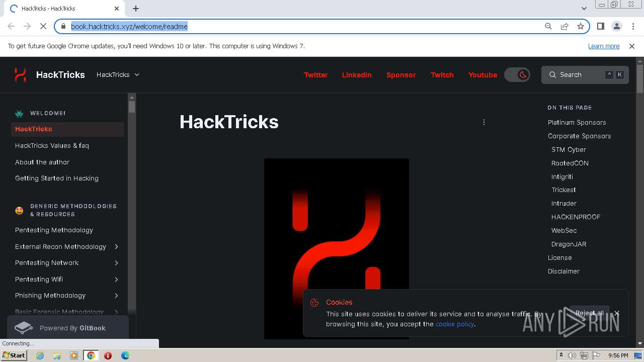Jump to HACKENPROOF section
This screenshot has height=362, width=644.
coord(576,217)
